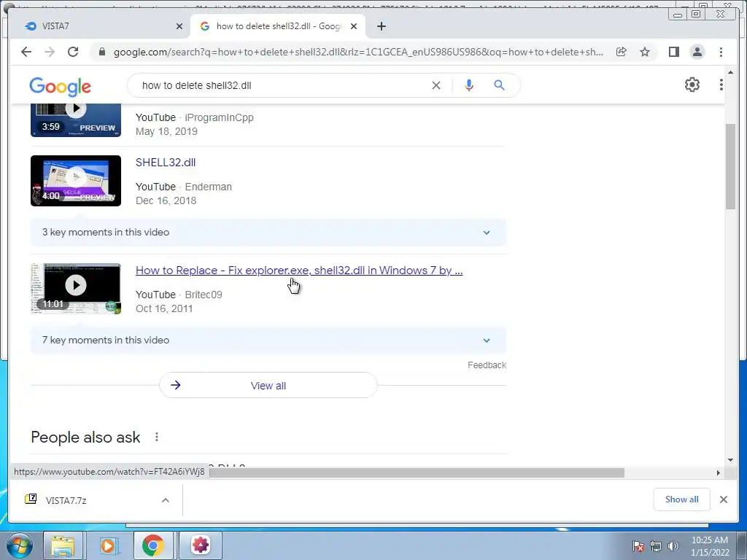Click the taskbar clock showing 10:25 AM
This screenshot has height=560, width=747.
709,546
